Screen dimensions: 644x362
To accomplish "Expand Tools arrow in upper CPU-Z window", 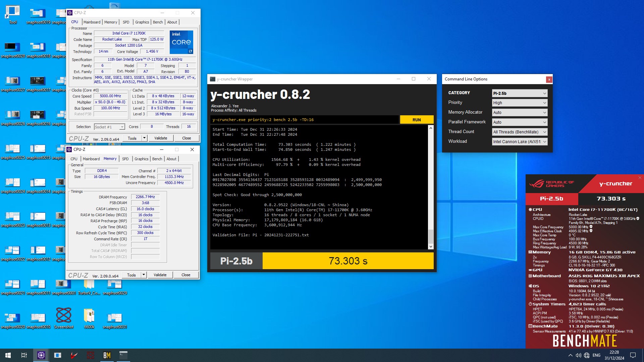I will 144,138.
